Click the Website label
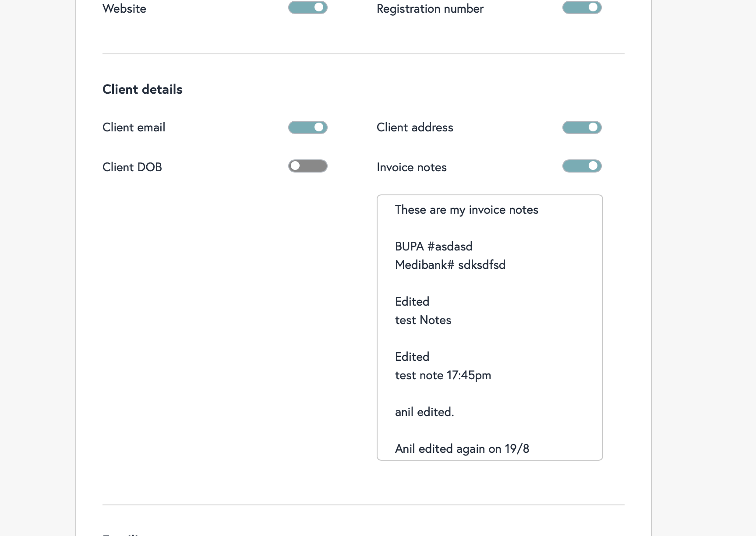The image size is (756, 536). [124, 9]
